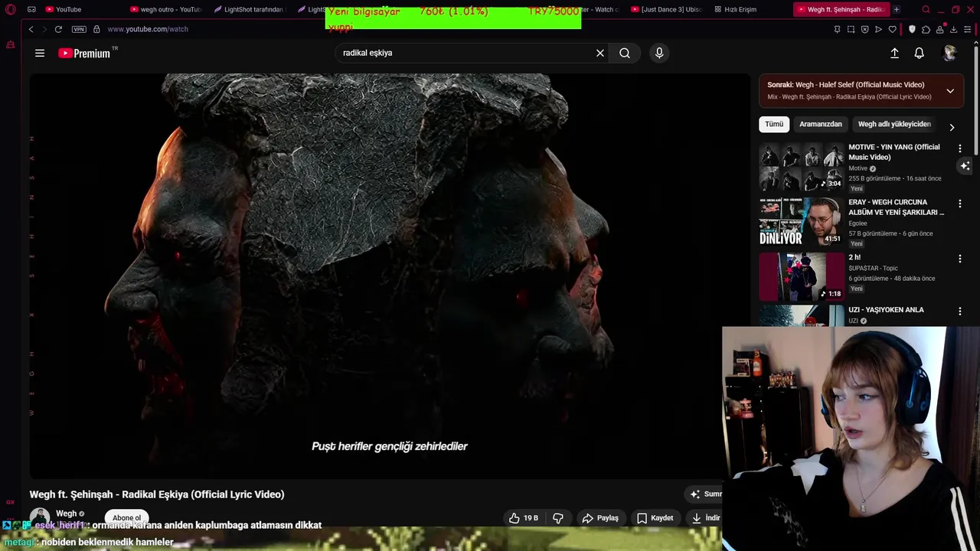
Task: Download video with 'İndir' button
Action: point(705,518)
